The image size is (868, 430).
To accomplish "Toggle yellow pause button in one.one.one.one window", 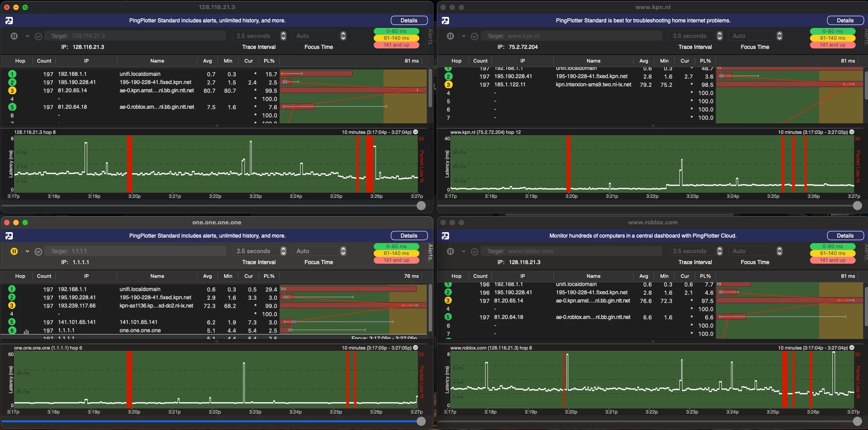I will [14, 251].
